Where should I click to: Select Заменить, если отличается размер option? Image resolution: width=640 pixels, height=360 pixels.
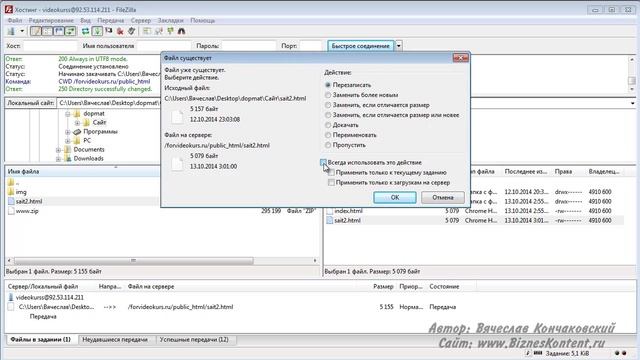click(328, 105)
